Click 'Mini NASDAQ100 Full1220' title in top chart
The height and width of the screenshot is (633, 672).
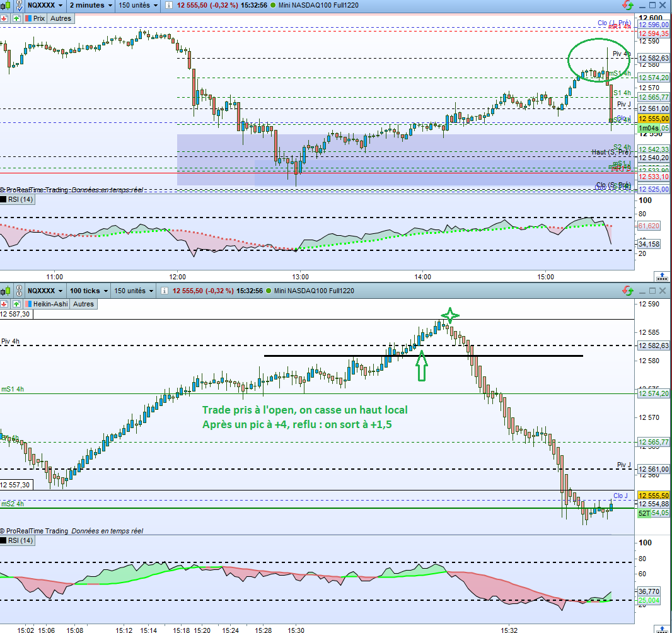click(318, 6)
